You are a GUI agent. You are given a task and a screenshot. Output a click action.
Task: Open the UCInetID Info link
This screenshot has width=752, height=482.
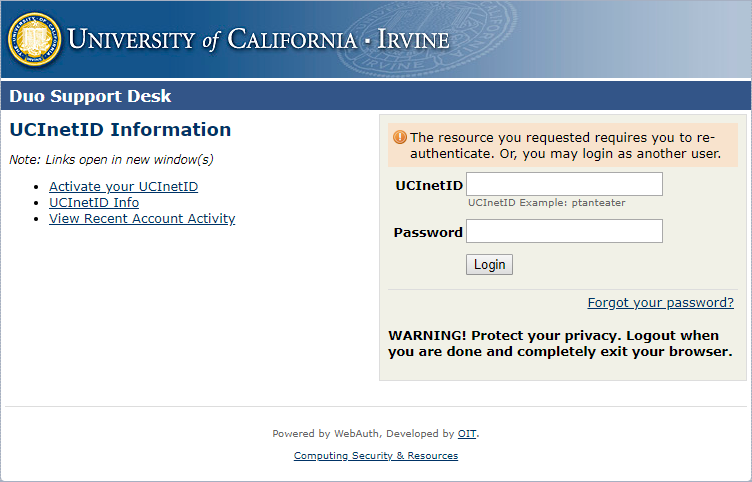pyautogui.click(x=94, y=203)
